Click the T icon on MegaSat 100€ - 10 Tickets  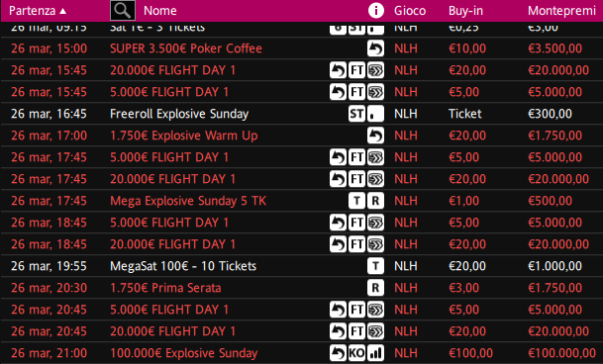pos(375,266)
